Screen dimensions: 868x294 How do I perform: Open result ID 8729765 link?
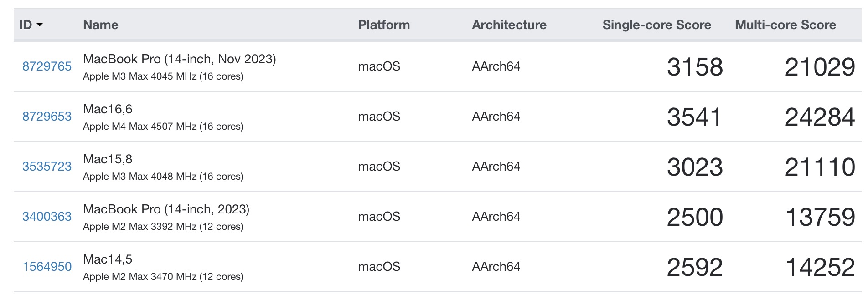[47, 66]
